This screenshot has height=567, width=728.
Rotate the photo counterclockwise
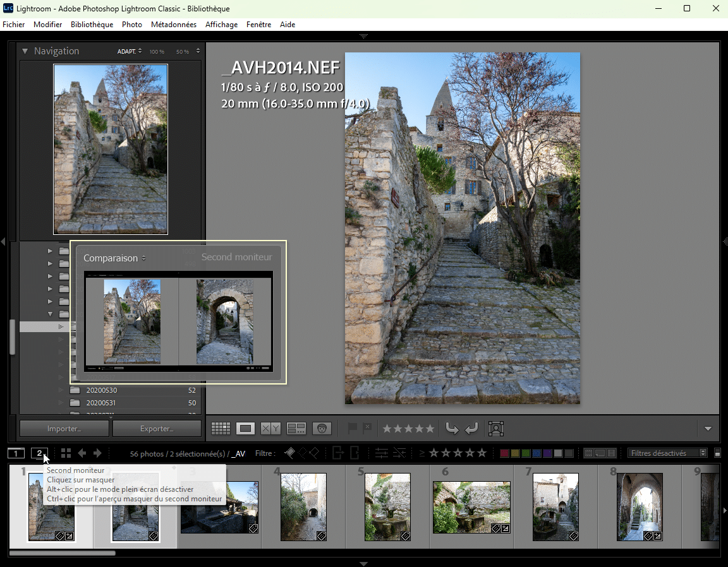[452, 428]
